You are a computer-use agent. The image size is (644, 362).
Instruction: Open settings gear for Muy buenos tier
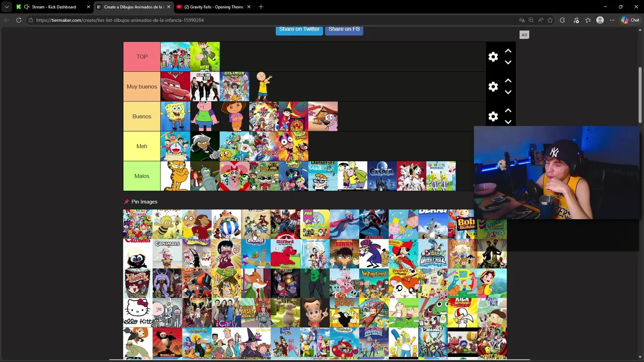click(493, 87)
